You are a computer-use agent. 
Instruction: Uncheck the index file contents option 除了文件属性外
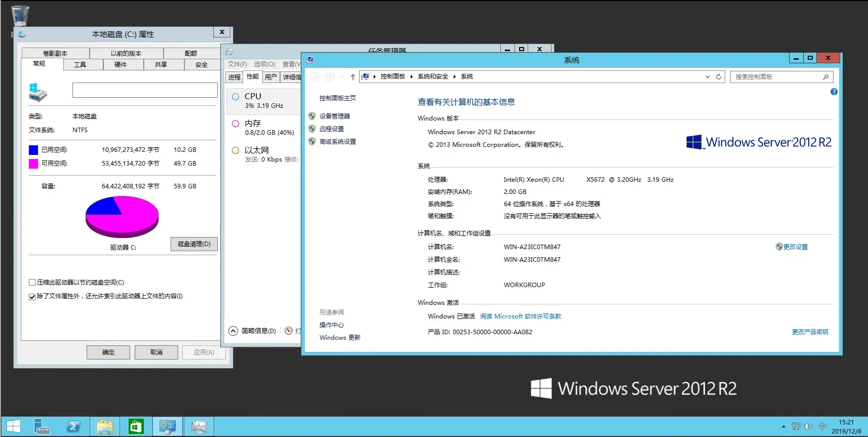tap(32, 297)
